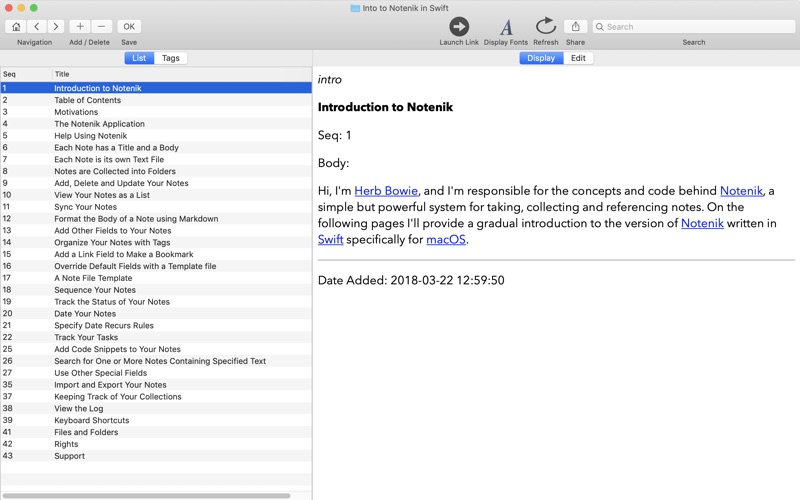Select the 'Introduction to Notenik' row
The image size is (800, 500).
156,88
